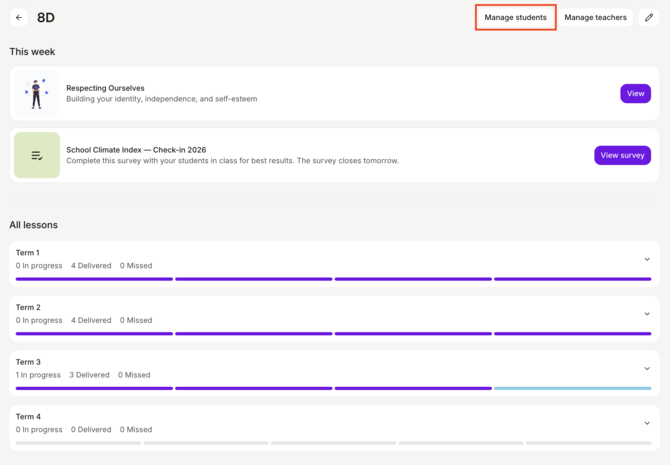
Task: Click Term 3's light blue in-progress segment
Action: click(x=573, y=388)
